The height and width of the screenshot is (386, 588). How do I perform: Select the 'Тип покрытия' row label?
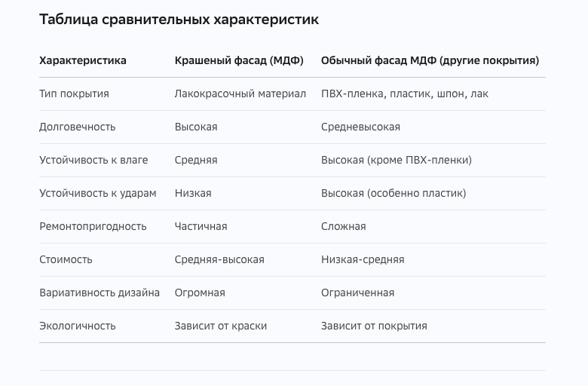click(x=74, y=93)
